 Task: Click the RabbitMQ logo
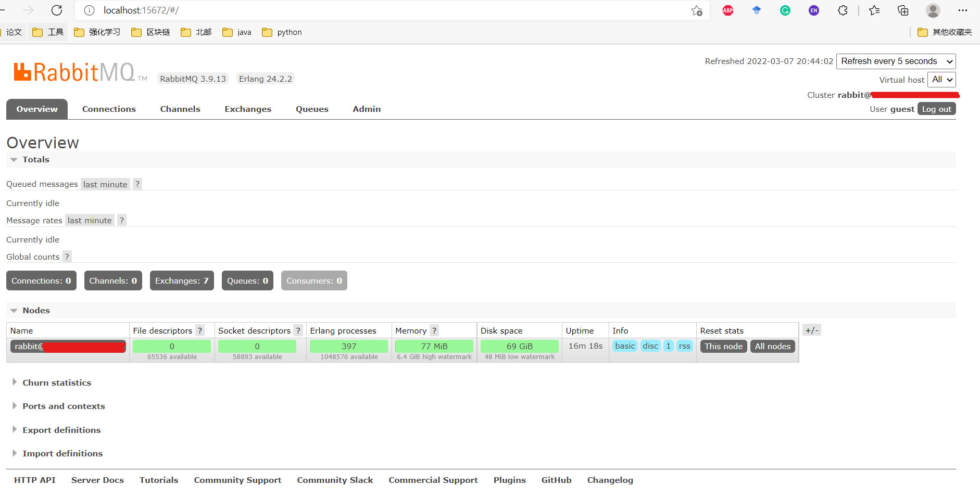coord(81,72)
